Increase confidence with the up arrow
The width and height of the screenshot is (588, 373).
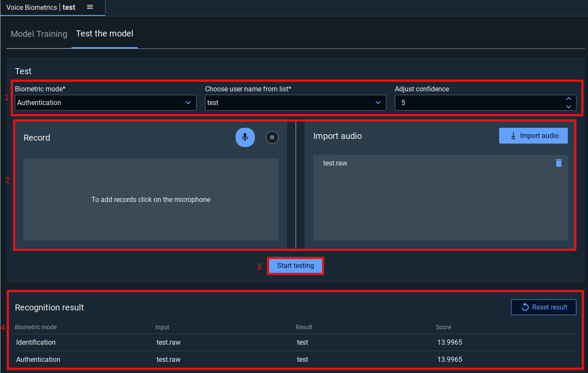click(x=568, y=99)
